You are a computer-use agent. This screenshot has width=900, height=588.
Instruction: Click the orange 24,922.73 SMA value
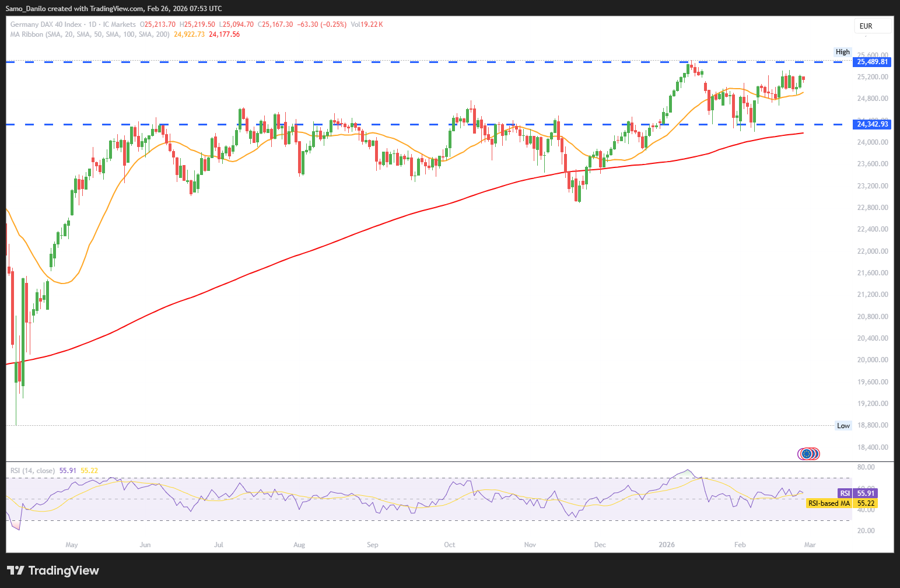click(189, 34)
